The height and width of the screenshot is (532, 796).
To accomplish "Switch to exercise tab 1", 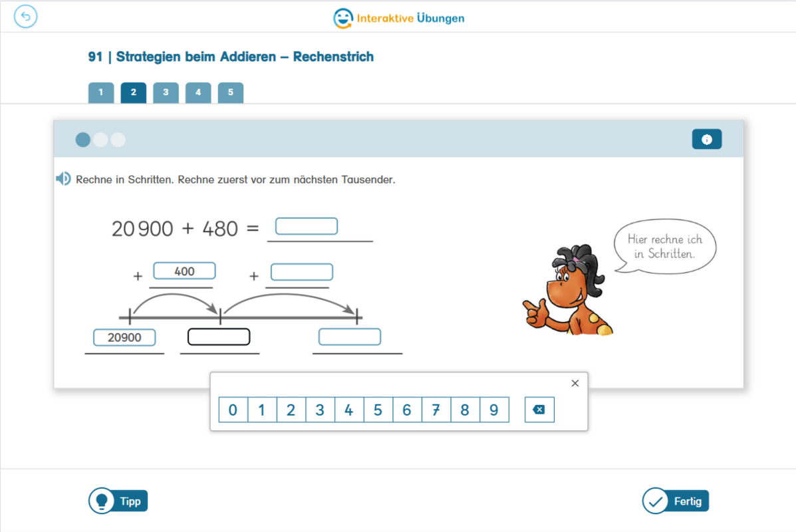I will coord(101,92).
